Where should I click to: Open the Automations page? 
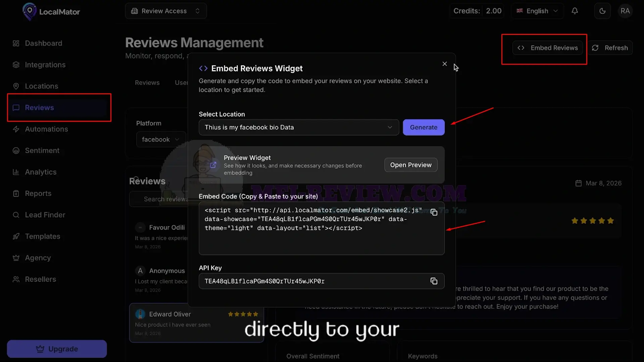click(46, 129)
